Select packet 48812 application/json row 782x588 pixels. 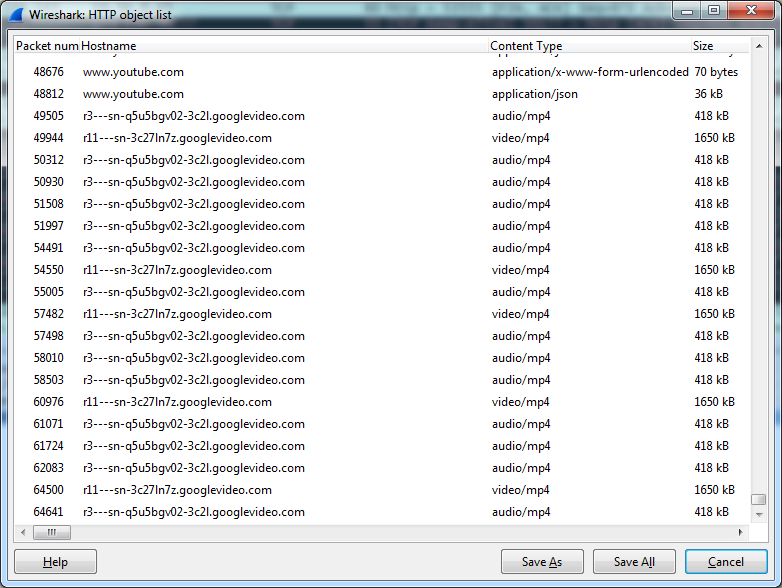382,94
